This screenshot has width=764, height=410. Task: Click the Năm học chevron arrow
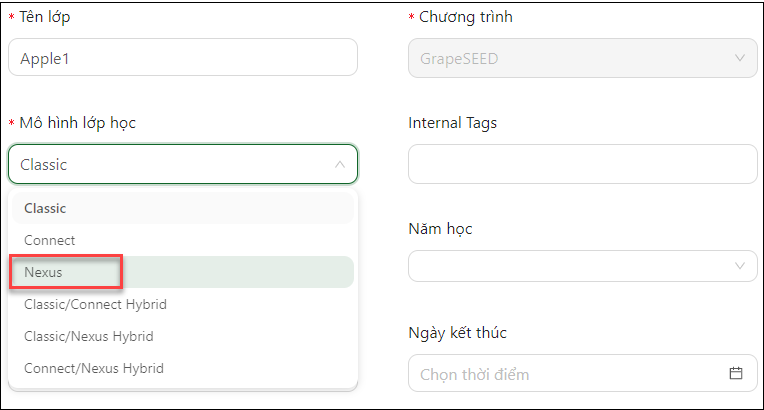point(739,266)
